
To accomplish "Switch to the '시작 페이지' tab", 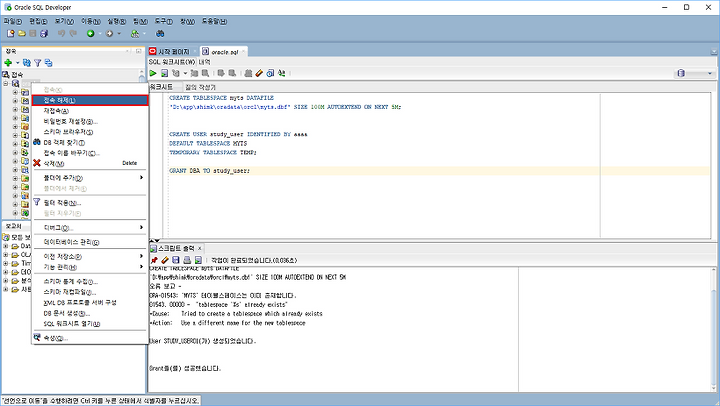I will [x=174, y=51].
